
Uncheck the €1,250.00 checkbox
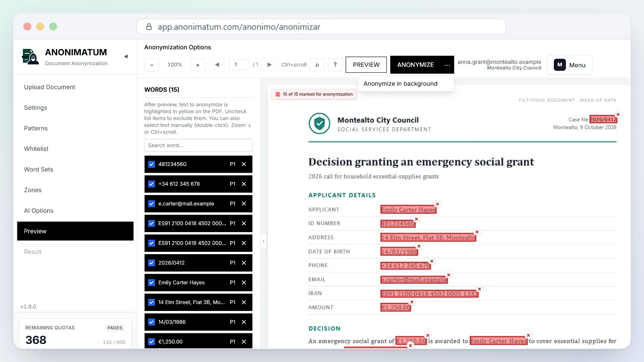(x=152, y=341)
